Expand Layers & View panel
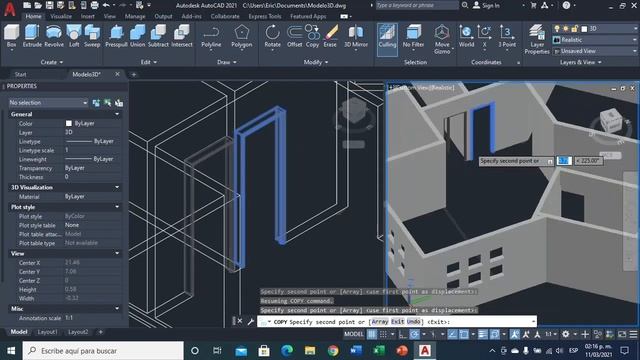 (580, 62)
